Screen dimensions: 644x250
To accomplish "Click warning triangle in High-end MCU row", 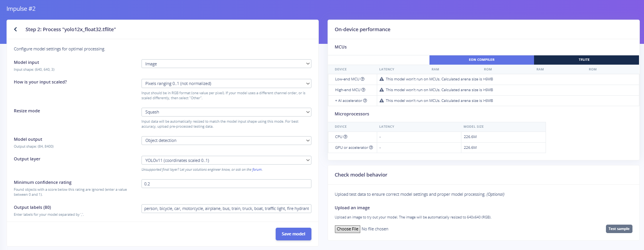I will (382, 90).
